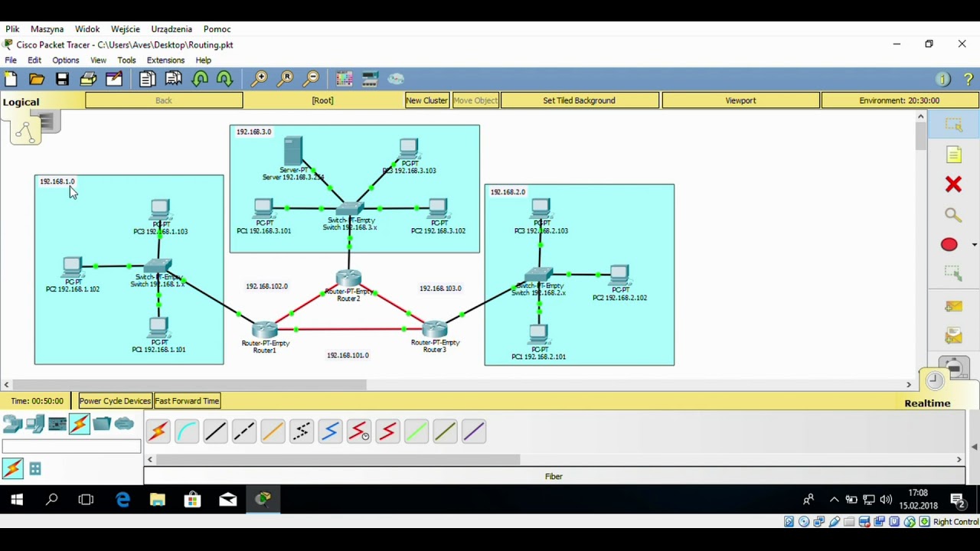Click the cloud icon in main toolbar
This screenshot has width=980, height=551.
click(396, 79)
